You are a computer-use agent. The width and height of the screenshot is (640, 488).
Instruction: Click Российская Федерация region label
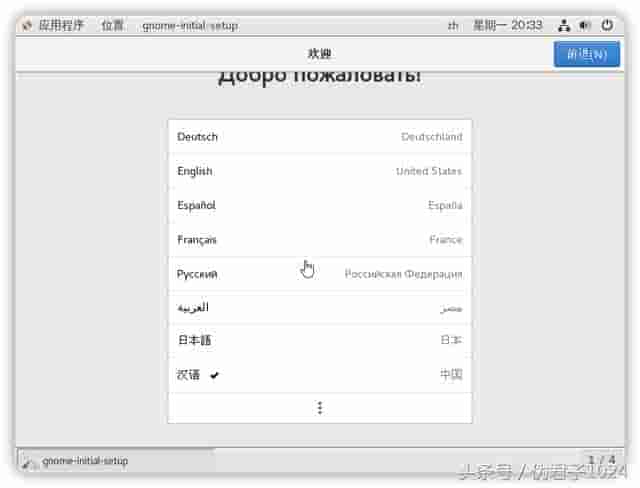403,274
